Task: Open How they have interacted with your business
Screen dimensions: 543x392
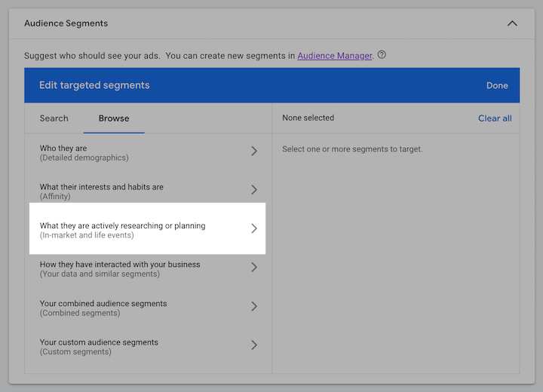Action: 120,269
